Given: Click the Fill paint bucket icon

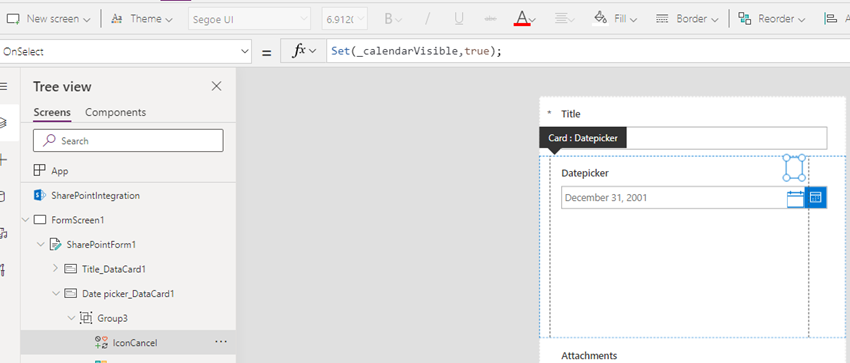Looking at the screenshot, I should [x=600, y=18].
